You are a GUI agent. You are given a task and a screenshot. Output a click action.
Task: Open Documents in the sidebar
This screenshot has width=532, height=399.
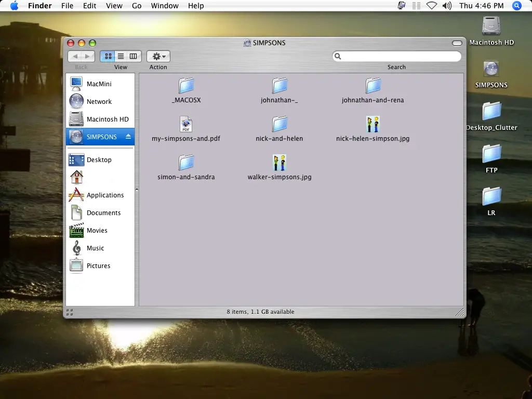pyautogui.click(x=100, y=212)
